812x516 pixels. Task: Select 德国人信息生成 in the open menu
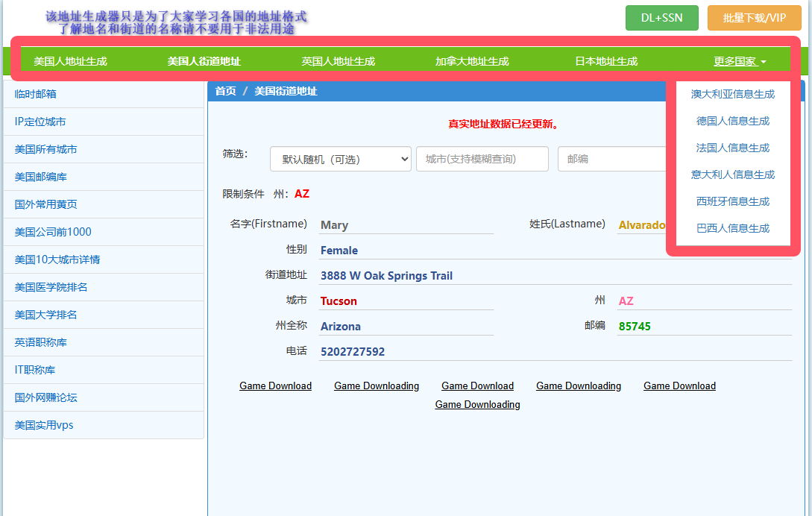coord(733,121)
